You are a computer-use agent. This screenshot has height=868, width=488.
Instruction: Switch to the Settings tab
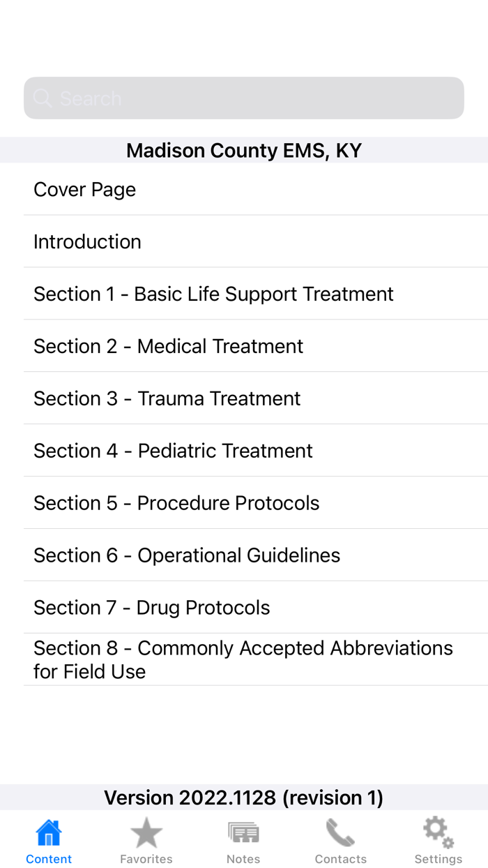coord(438,839)
